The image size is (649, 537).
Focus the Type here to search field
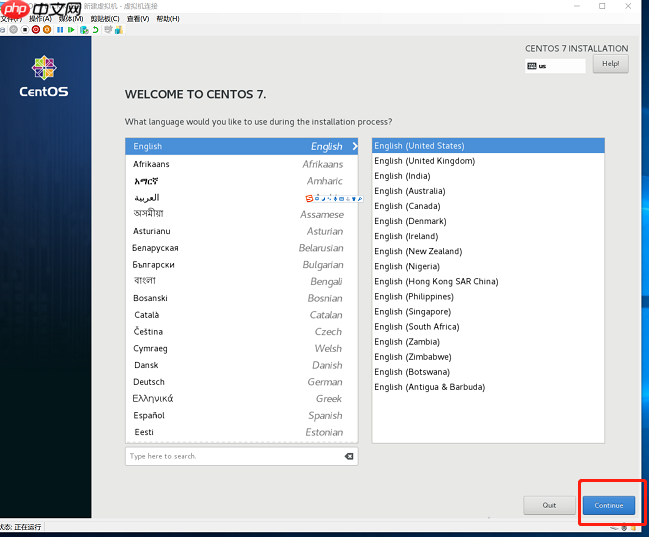tap(242, 456)
